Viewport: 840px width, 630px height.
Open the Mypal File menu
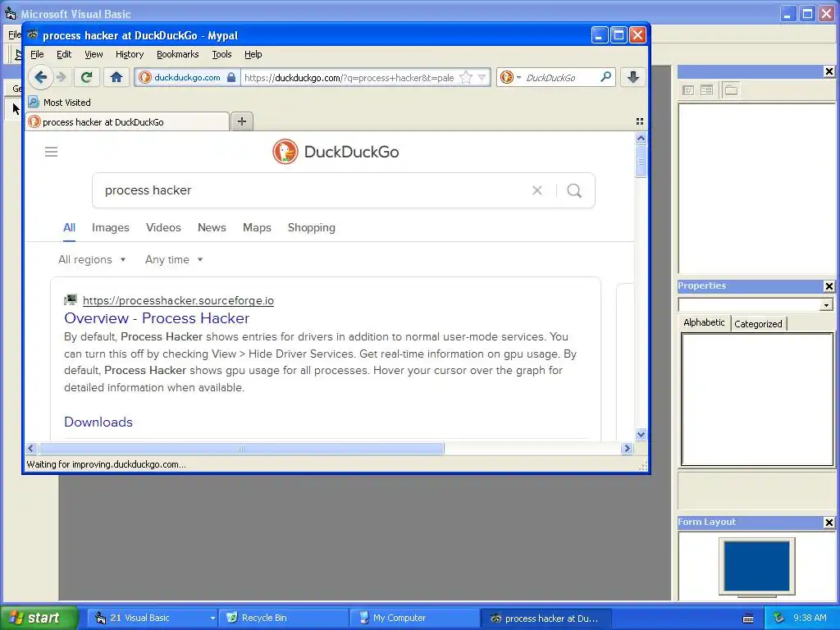37,54
